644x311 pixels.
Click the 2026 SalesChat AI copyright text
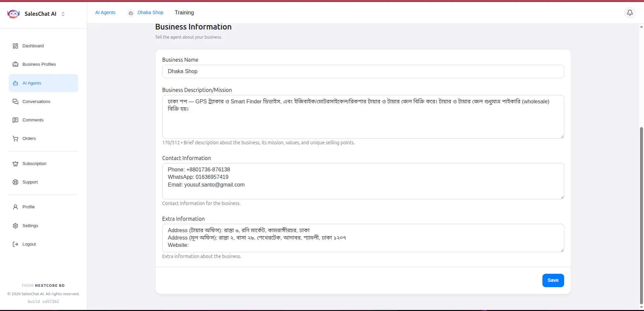(43, 294)
